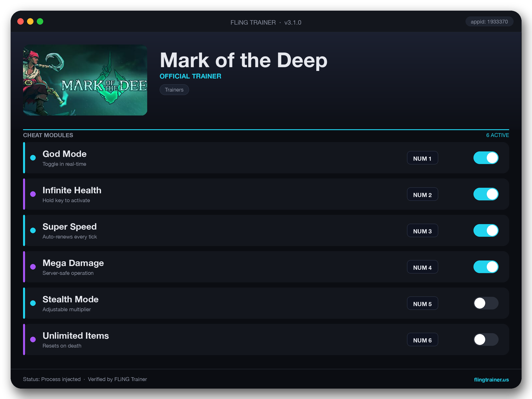The image size is (532, 399).
Task: Disable the God Mode toggle switch
Action: pyautogui.click(x=486, y=158)
